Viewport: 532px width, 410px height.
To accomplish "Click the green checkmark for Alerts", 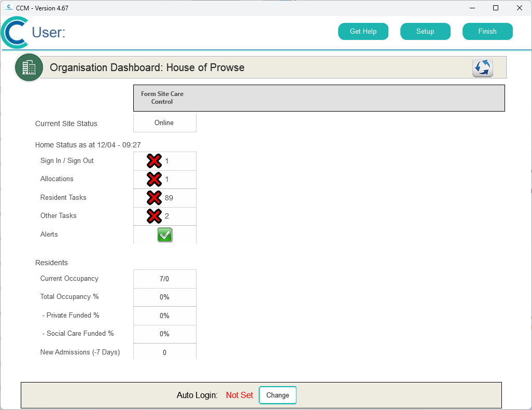I will click(165, 235).
